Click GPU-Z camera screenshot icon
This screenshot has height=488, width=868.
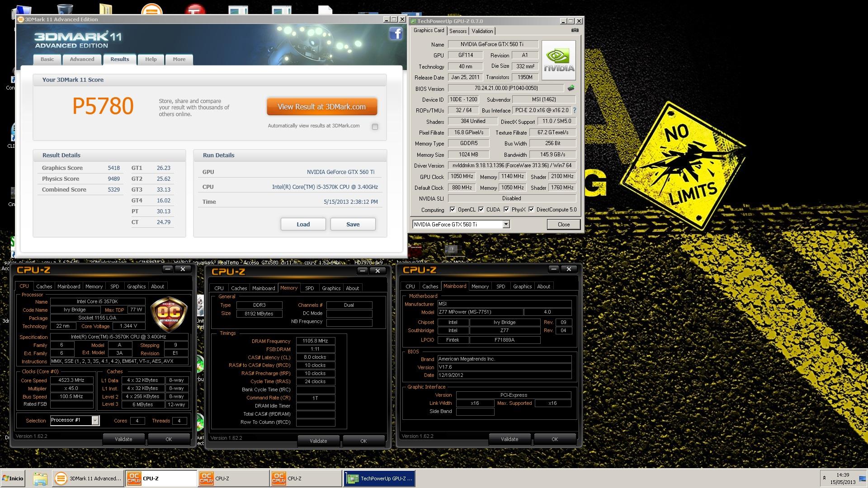pos(575,30)
